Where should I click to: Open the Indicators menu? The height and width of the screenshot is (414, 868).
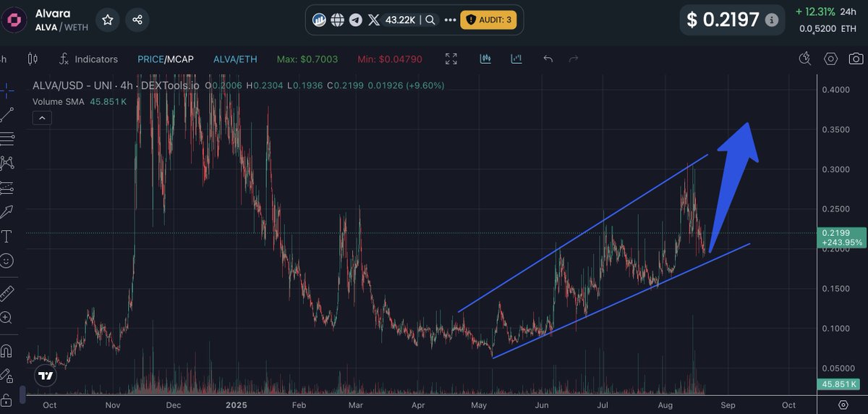(88, 59)
